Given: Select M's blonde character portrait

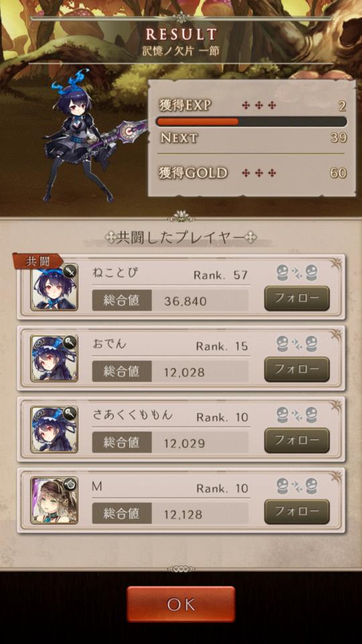Looking at the screenshot, I should coord(54,500).
